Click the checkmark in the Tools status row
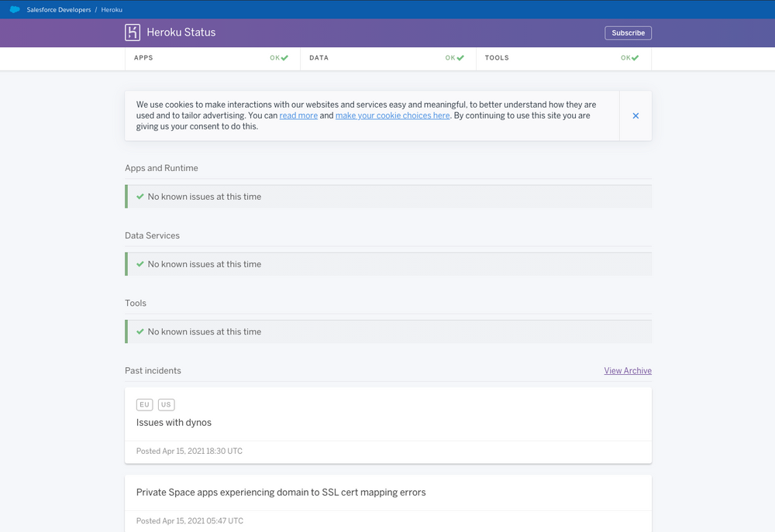This screenshot has width=775, height=532. coord(139,331)
